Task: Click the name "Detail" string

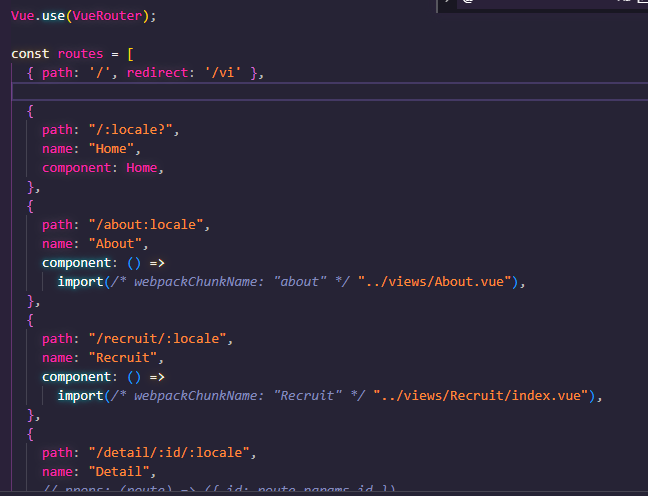Action: tap(119, 472)
